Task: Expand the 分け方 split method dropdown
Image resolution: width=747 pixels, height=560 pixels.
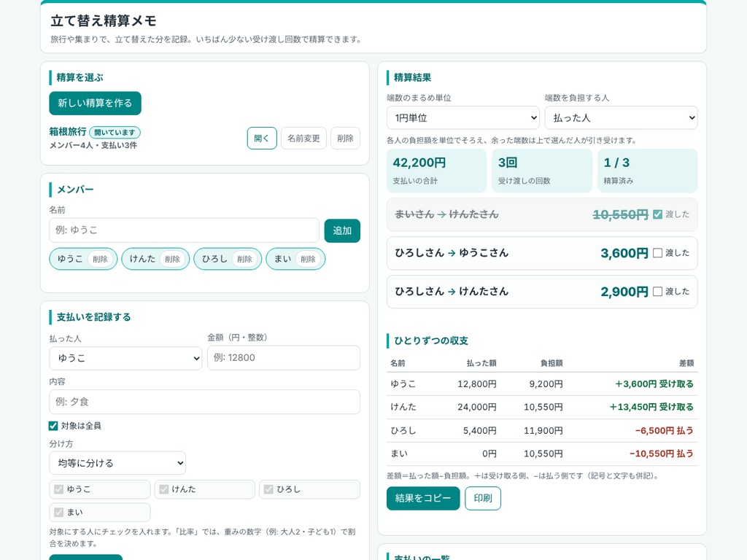Action: 117,463
